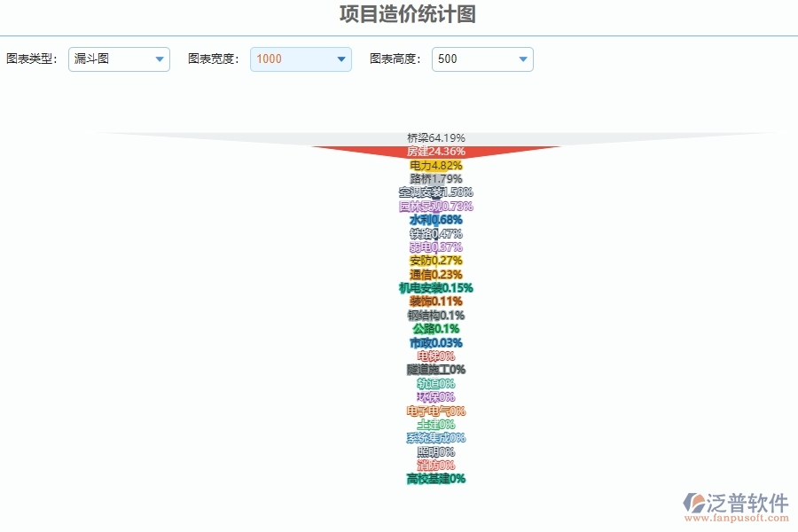The width and height of the screenshot is (798, 532).
Task: Select the 水利0.68% segment
Action: click(434, 220)
